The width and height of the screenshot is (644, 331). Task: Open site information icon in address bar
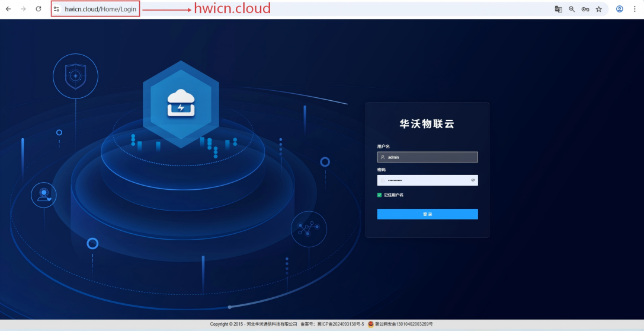[x=57, y=9]
